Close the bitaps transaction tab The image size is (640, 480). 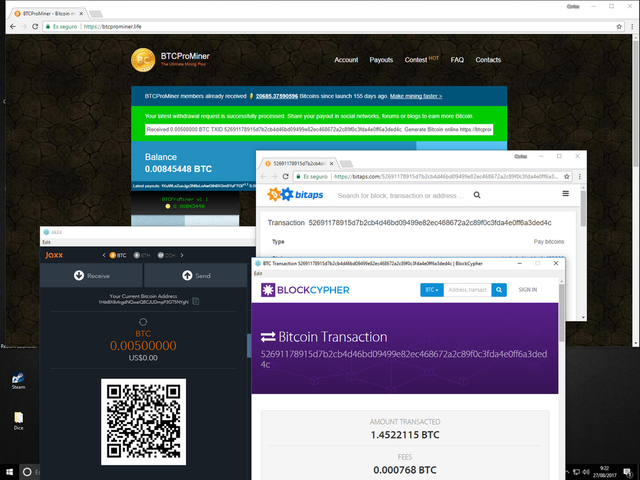click(x=331, y=164)
